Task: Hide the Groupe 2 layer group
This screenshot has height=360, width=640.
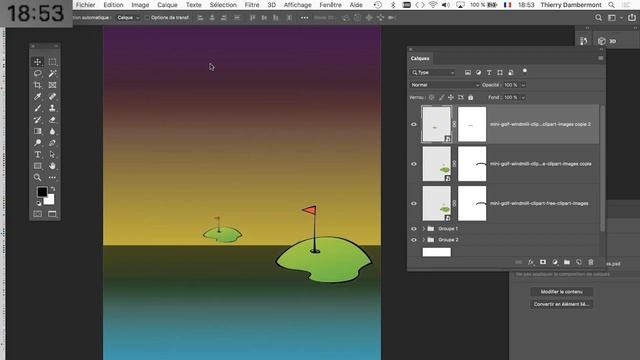Action: pos(414,240)
